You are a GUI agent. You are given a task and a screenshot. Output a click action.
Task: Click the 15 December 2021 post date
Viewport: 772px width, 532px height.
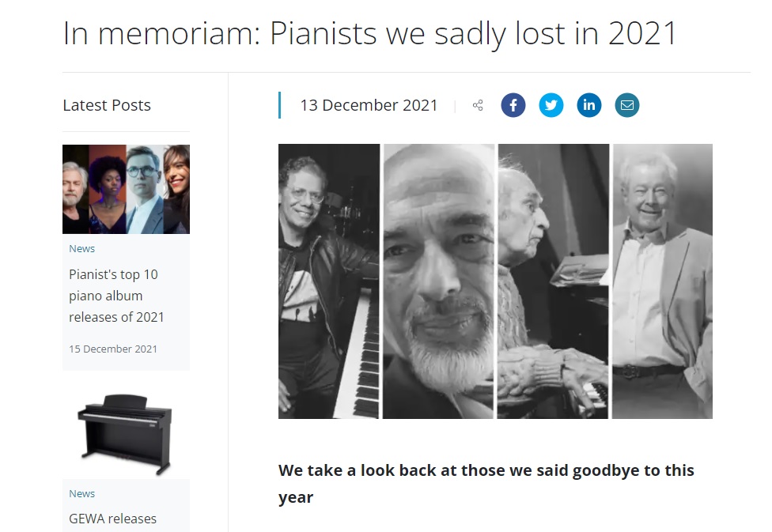(113, 349)
